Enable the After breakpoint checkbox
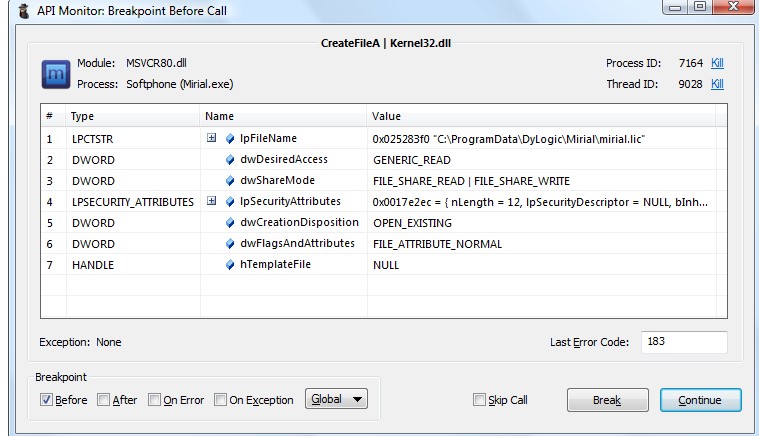This screenshot has height=436, width=759. coord(104,400)
